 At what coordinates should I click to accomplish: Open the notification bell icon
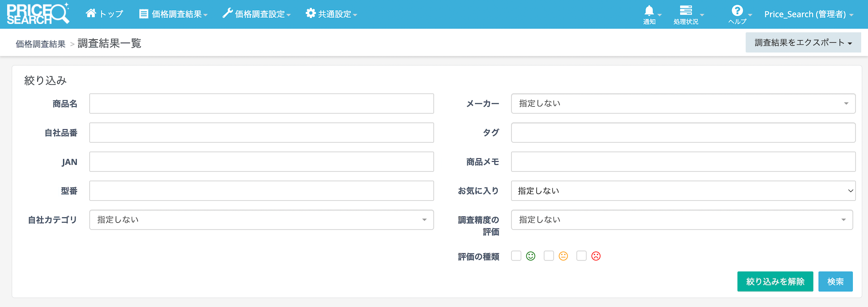(649, 11)
